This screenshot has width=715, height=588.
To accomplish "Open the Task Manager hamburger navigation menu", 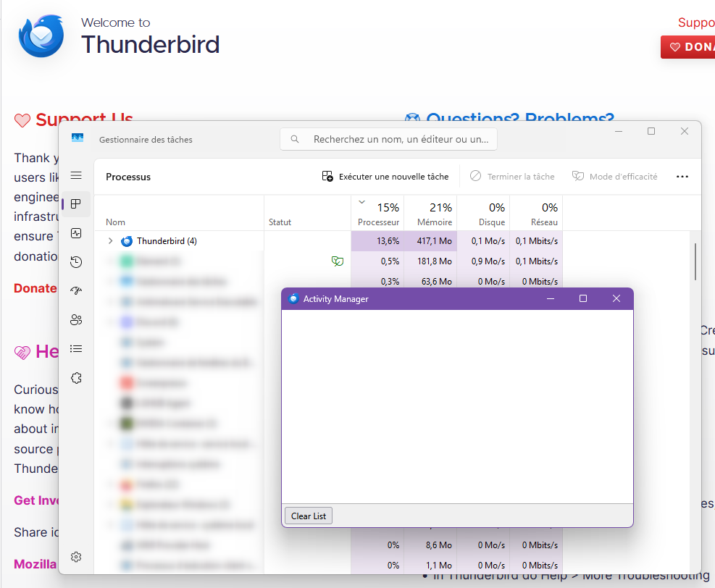I will (x=76, y=175).
